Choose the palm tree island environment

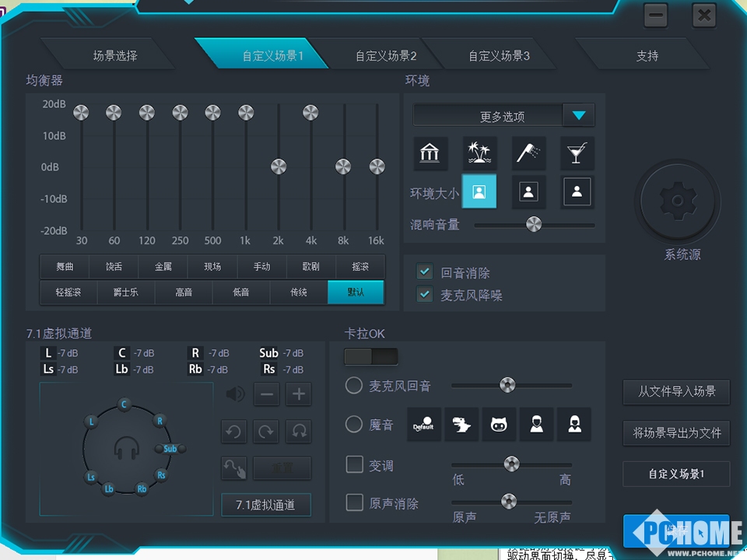coord(479,154)
